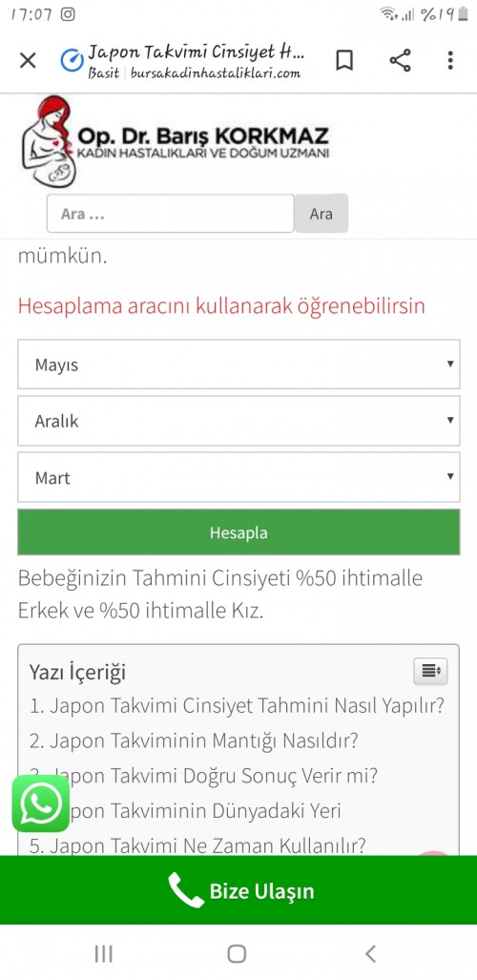Tap the share icon in browser bar
This screenshot has width=477, height=980.
[x=400, y=61]
